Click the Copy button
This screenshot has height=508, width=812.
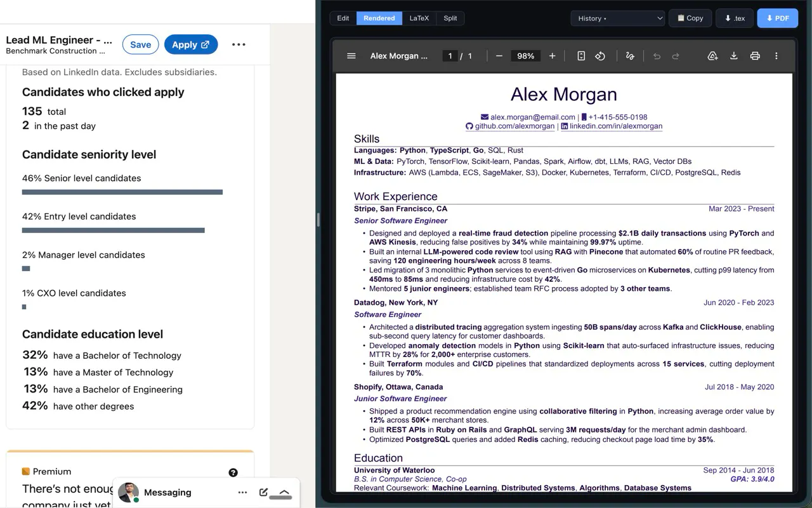pos(691,18)
